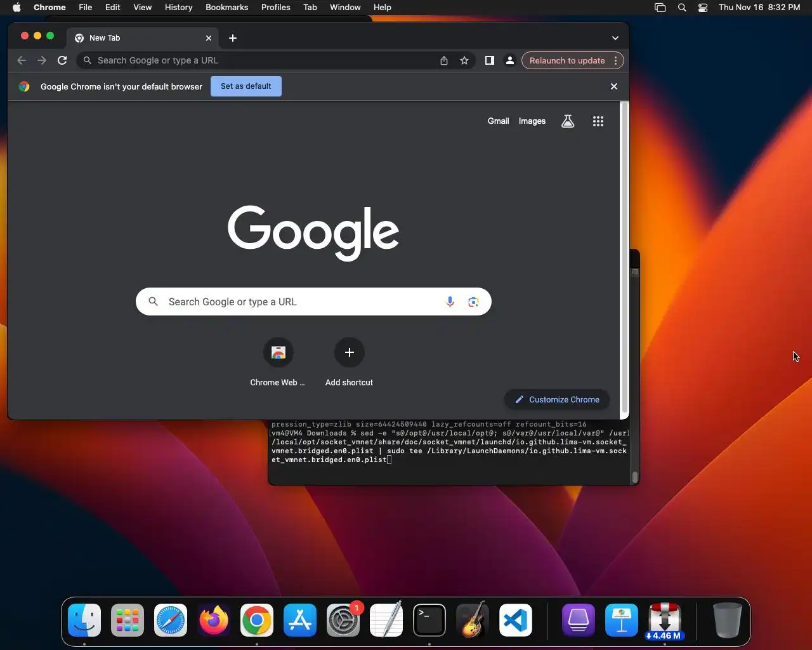Open Google apps grid
Image resolution: width=812 pixels, height=650 pixels.
(x=598, y=121)
